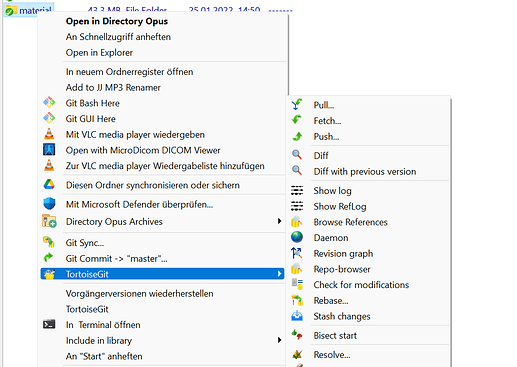
Task: Click the Revision graph icon
Action: coord(297,253)
